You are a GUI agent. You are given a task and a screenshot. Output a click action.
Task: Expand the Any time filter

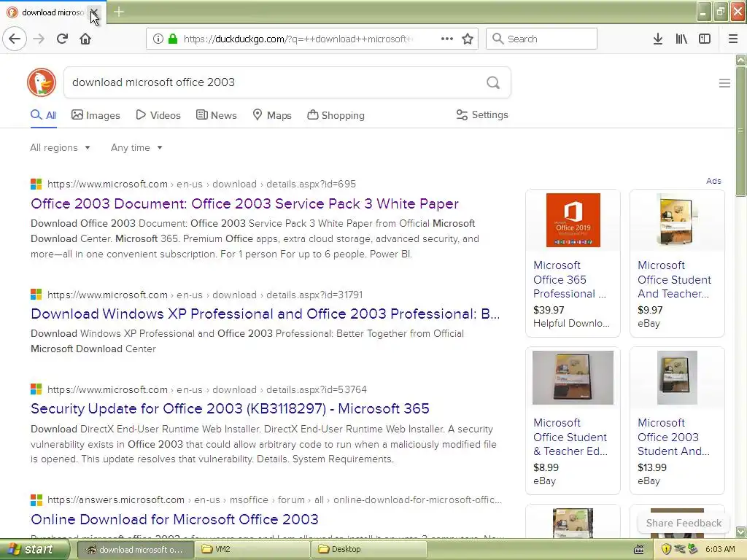click(136, 147)
